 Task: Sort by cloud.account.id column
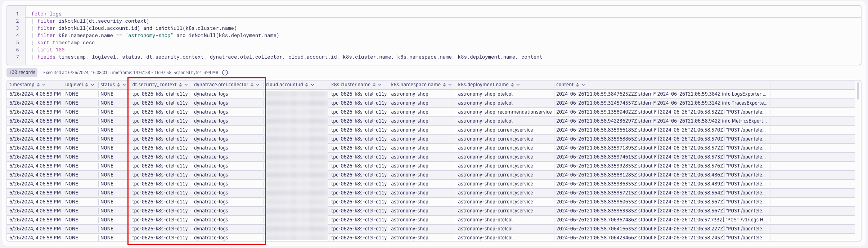pos(307,85)
